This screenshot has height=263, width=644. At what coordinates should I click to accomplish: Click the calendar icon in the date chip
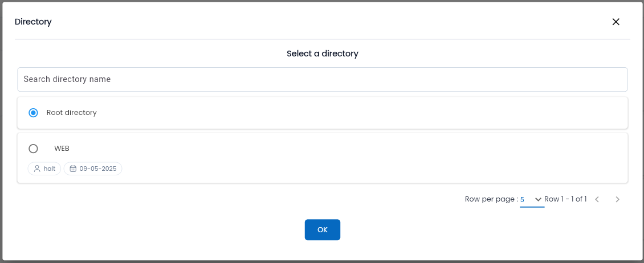pos(73,169)
